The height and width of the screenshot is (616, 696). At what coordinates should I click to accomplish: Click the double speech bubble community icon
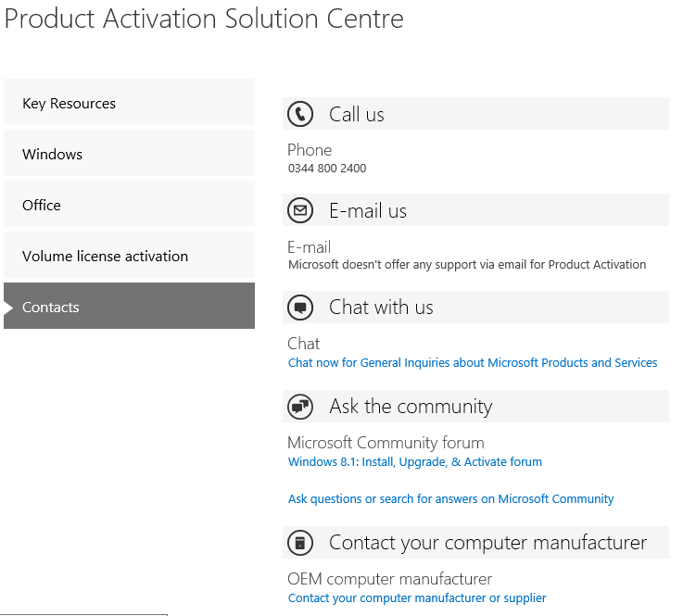[x=300, y=406]
